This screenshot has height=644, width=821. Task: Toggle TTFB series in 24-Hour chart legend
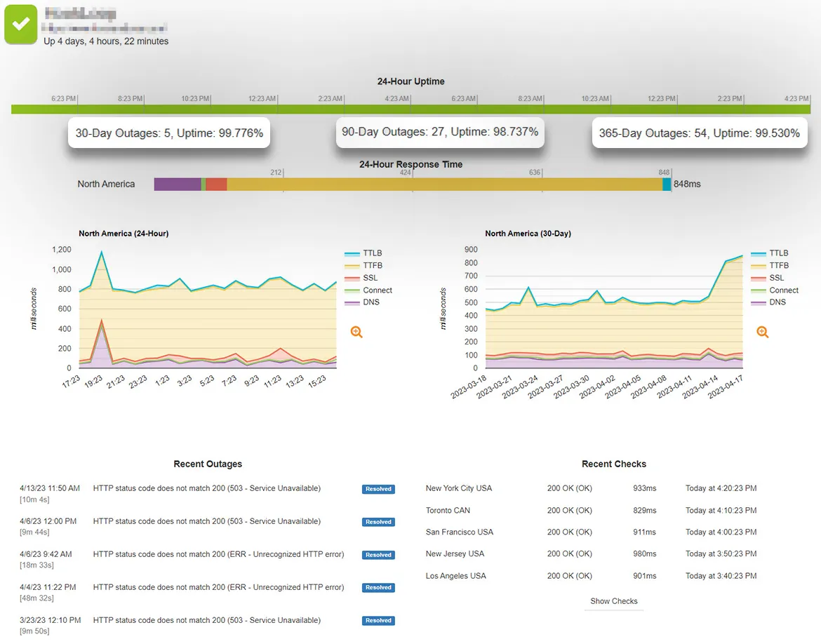[363, 265]
